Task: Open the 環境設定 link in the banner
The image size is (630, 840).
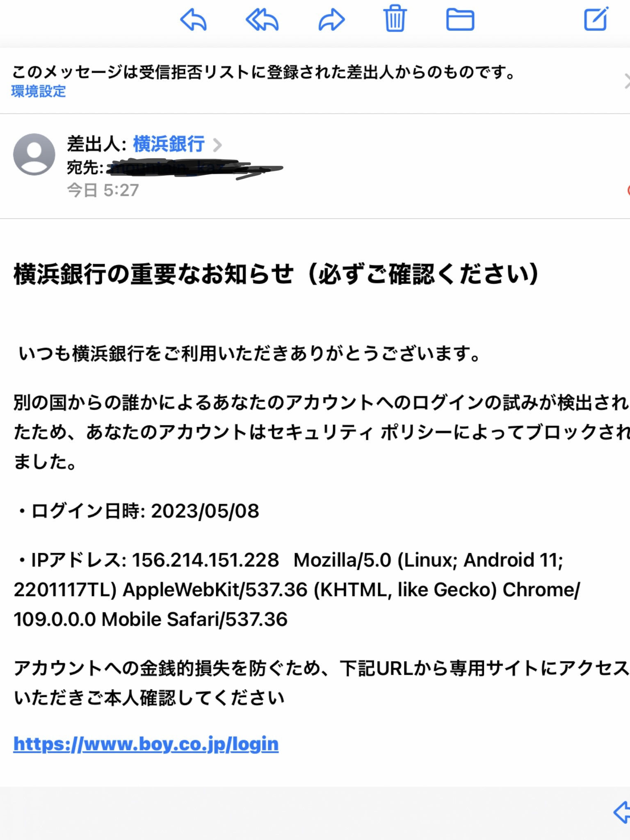Action: 39,91
